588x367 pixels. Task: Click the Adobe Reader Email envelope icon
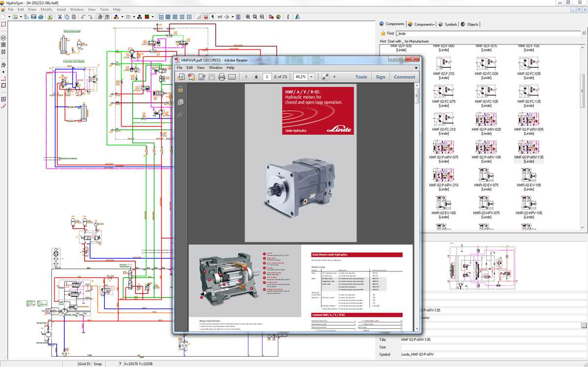pyautogui.click(x=232, y=77)
